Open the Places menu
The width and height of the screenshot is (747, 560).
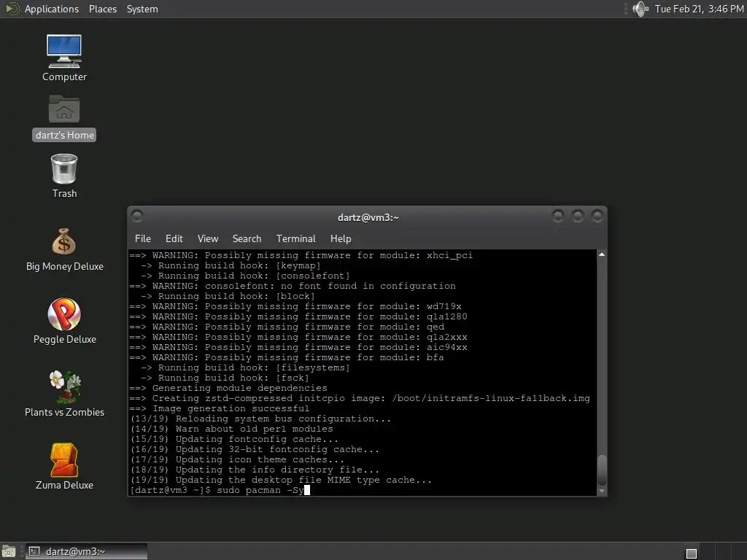click(x=102, y=9)
